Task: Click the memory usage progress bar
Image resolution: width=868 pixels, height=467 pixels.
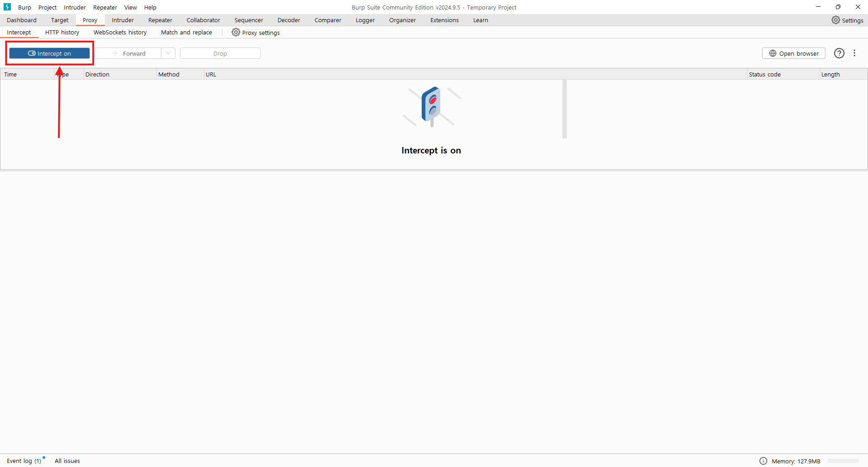Action: 843,461
